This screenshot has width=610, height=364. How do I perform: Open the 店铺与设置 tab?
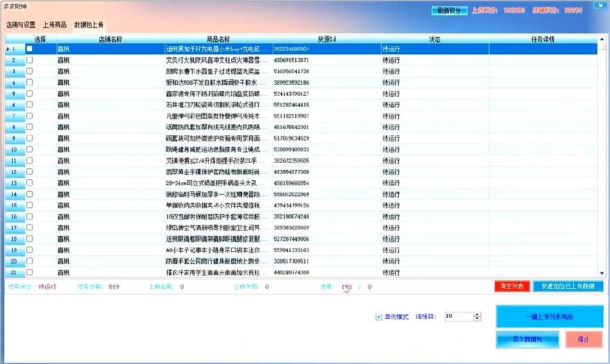(x=21, y=25)
